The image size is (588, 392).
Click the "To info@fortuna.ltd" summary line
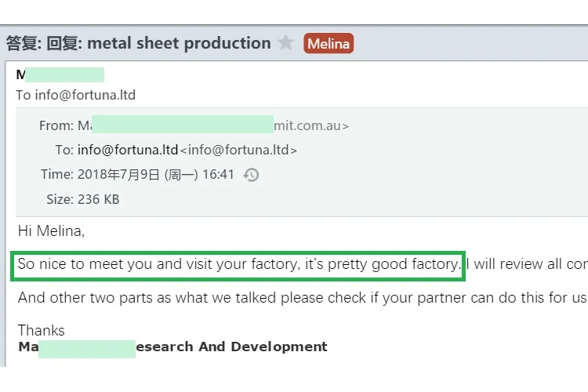[x=75, y=95]
